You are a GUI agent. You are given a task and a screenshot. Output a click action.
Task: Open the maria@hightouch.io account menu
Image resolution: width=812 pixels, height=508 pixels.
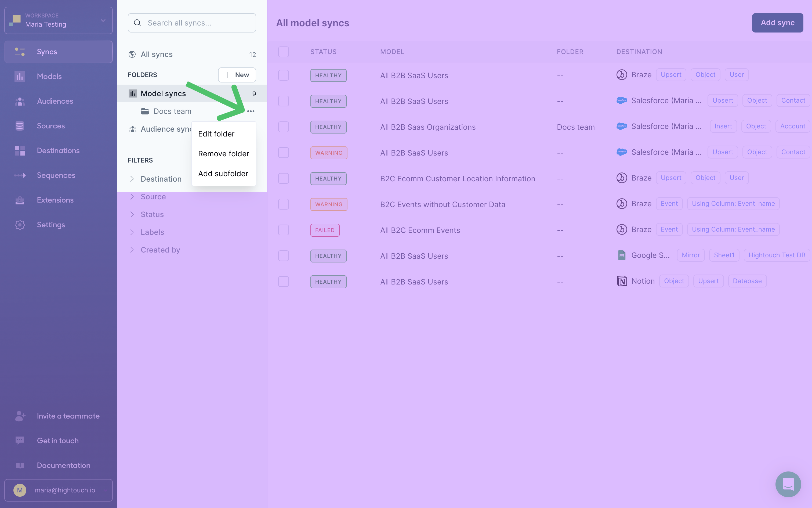(59, 490)
